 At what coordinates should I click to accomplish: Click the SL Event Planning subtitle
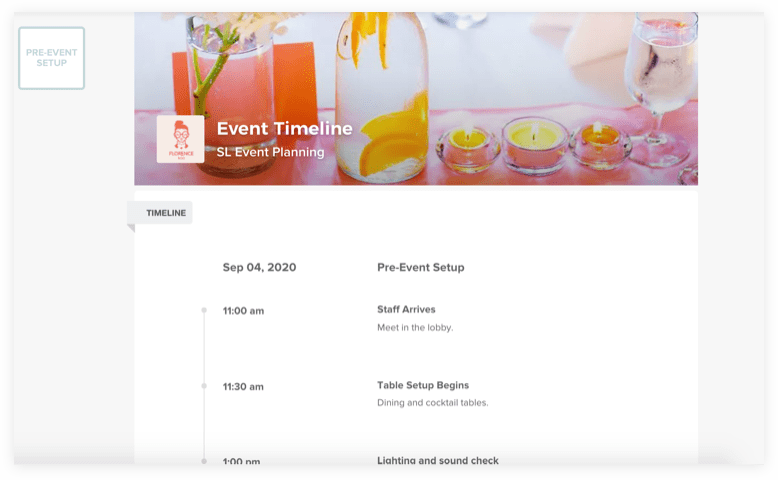270,152
